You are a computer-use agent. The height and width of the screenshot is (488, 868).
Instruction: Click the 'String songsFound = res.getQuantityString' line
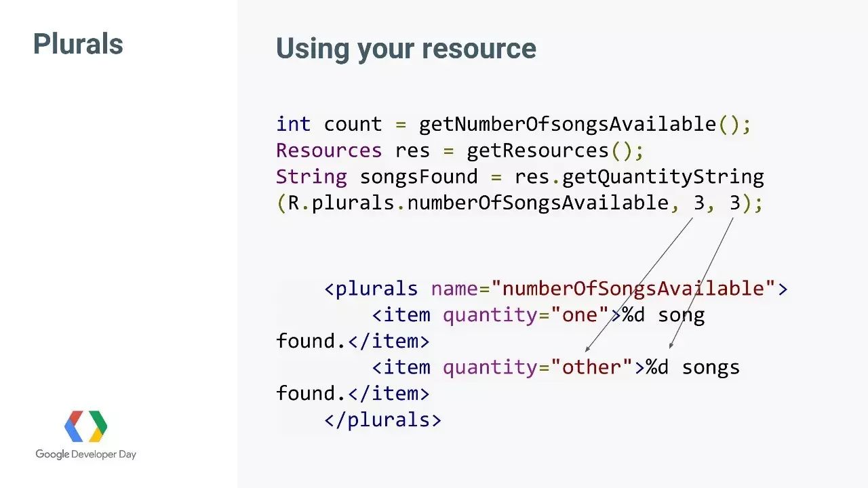click(x=519, y=177)
